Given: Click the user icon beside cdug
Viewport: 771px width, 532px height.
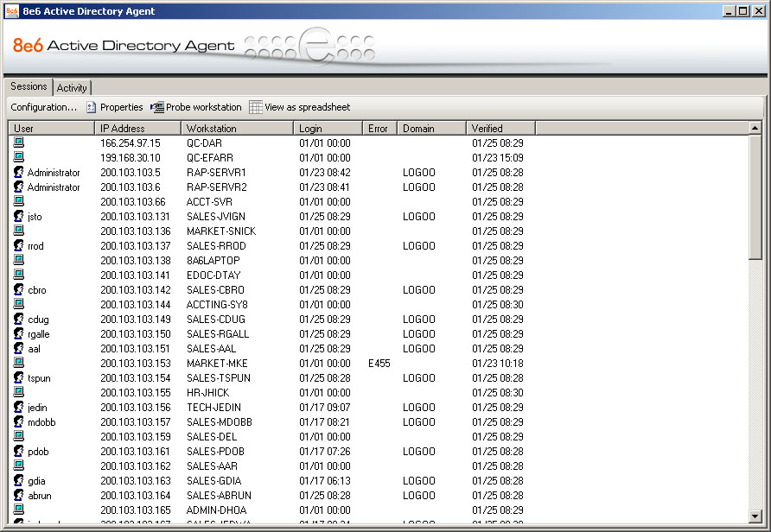Looking at the screenshot, I should pos(19,319).
